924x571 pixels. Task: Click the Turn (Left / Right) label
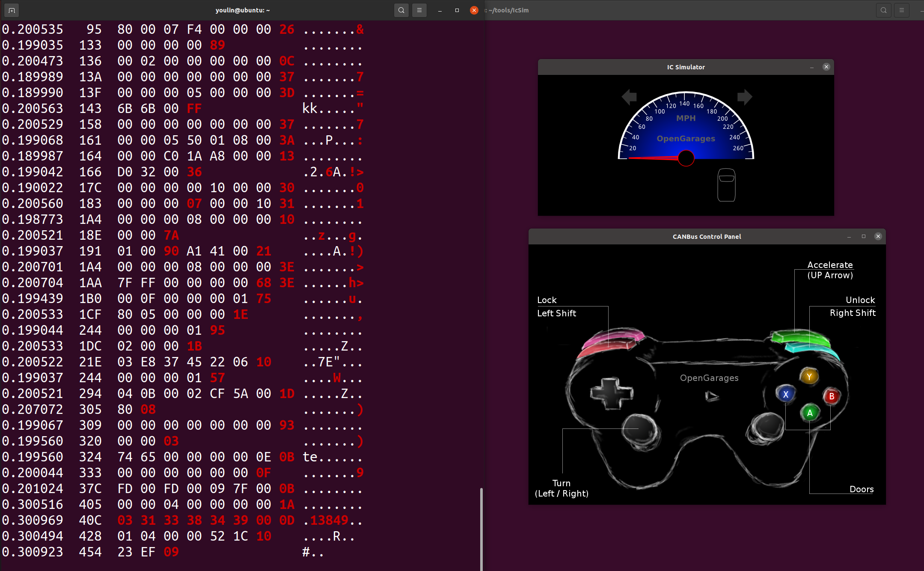coord(562,488)
